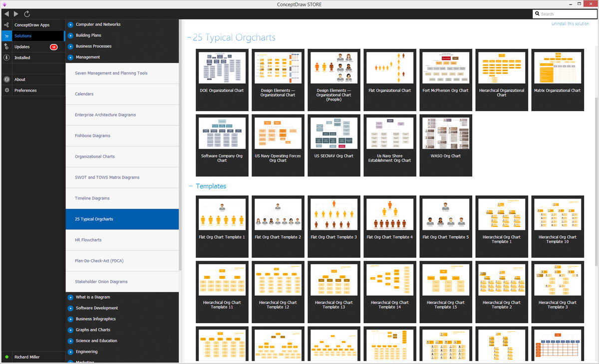Select Organizational Charts solution
Image resolution: width=599 pixels, height=364 pixels.
122,157
